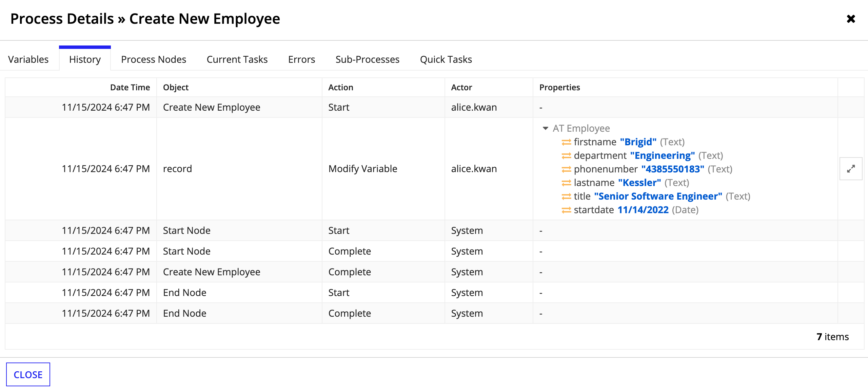Screen dimensions: 868x389
Task: Open the Quick Tasks tab
Action: (446, 59)
